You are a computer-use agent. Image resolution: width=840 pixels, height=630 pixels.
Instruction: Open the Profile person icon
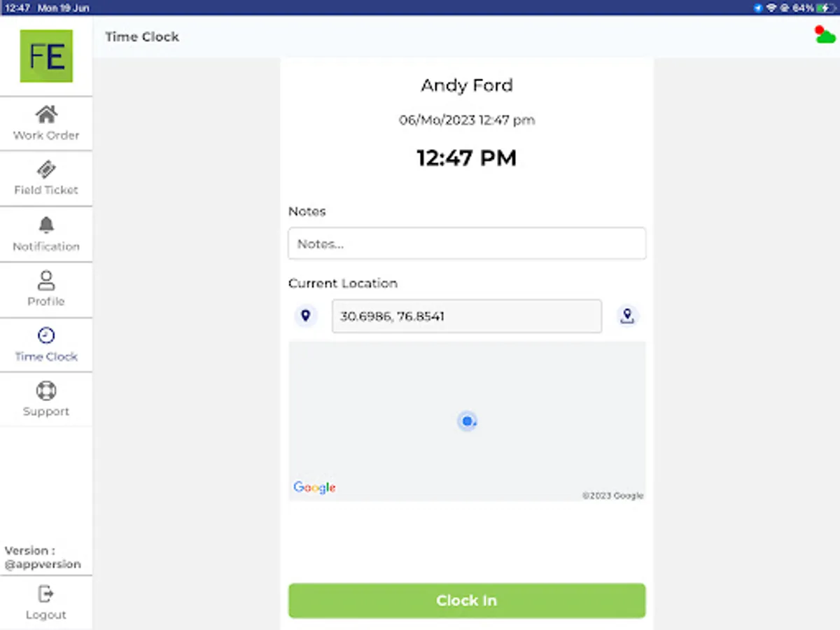pos(46,280)
